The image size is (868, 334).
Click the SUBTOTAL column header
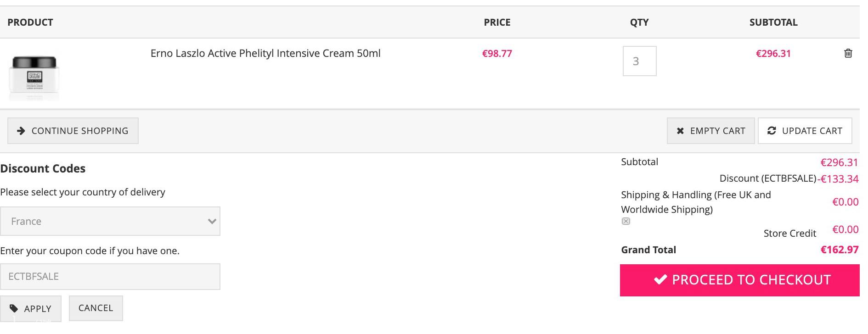pos(773,22)
